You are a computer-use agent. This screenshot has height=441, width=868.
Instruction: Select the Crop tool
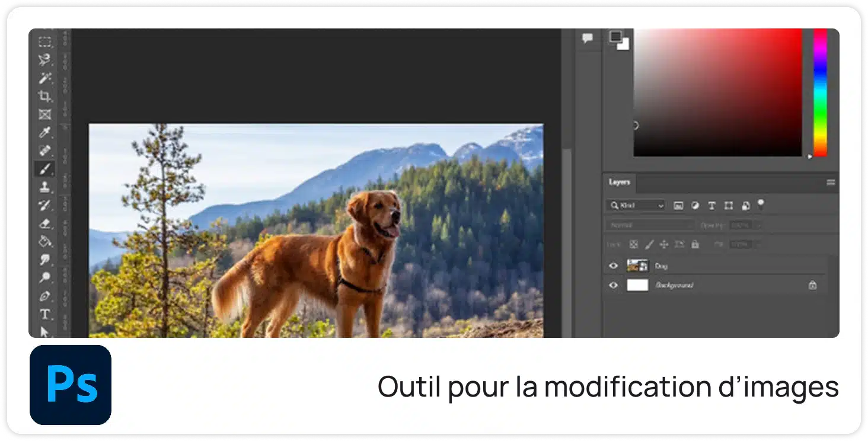point(45,96)
